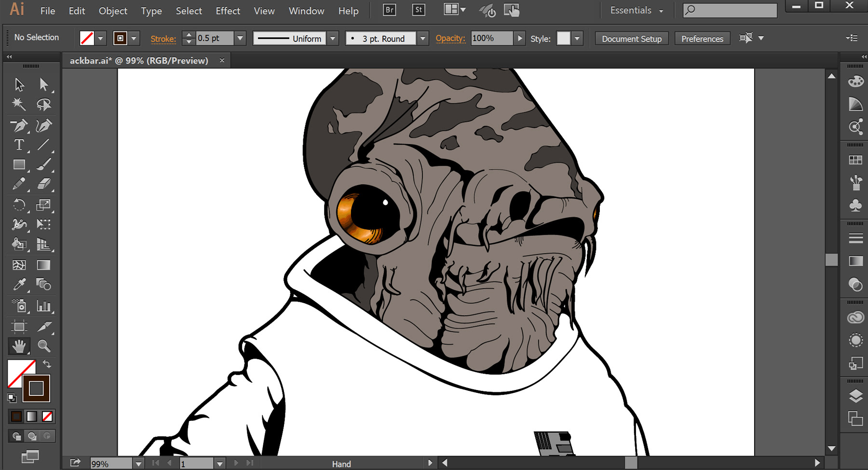Choose the Line Segment tool
This screenshot has height=470, width=868.
pos(44,145)
